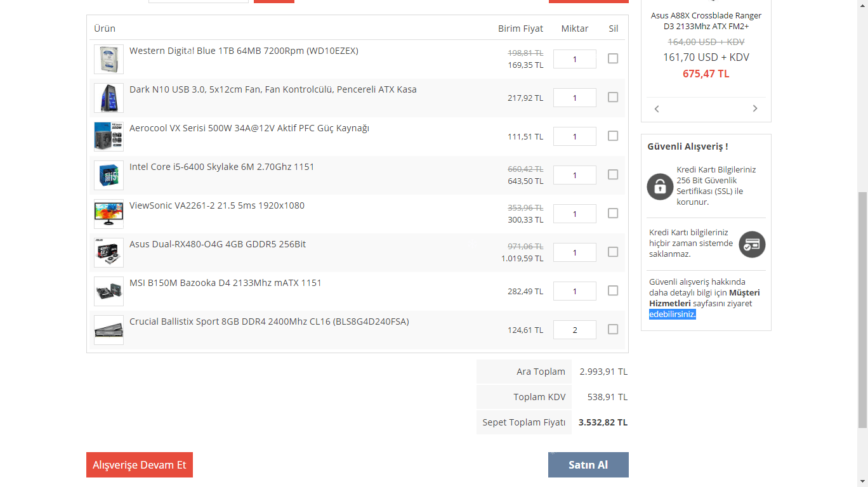Focus the Miktar box for Intel Core i5-6400
868x487 pixels.
pyautogui.click(x=575, y=175)
